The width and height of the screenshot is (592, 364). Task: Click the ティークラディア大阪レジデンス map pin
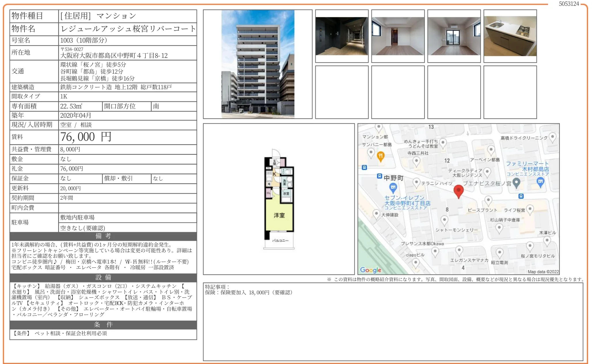[487, 172]
